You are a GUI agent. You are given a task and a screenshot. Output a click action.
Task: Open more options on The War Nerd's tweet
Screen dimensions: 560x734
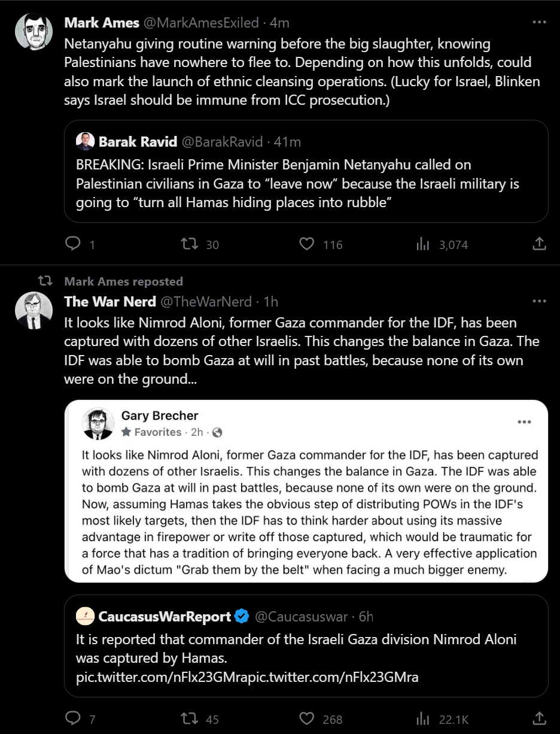pyautogui.click(x=539, y=302)
